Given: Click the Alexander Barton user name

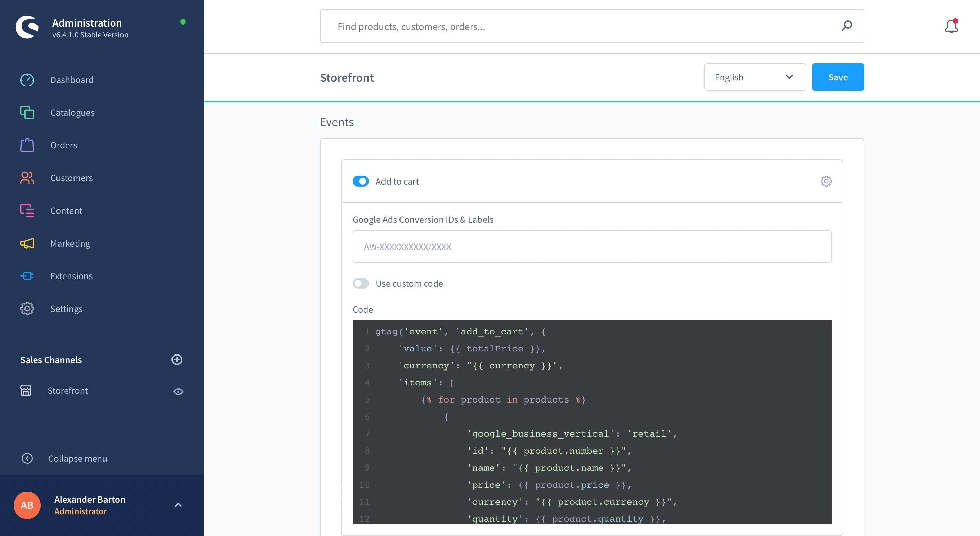Looking at the screenshot, I should click(90, 500).
